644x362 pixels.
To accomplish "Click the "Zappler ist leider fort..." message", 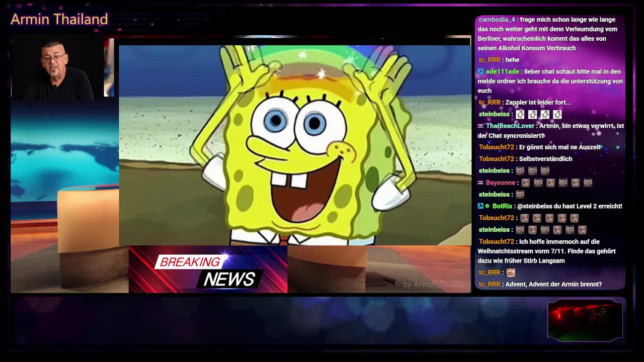I will point(538,103).
